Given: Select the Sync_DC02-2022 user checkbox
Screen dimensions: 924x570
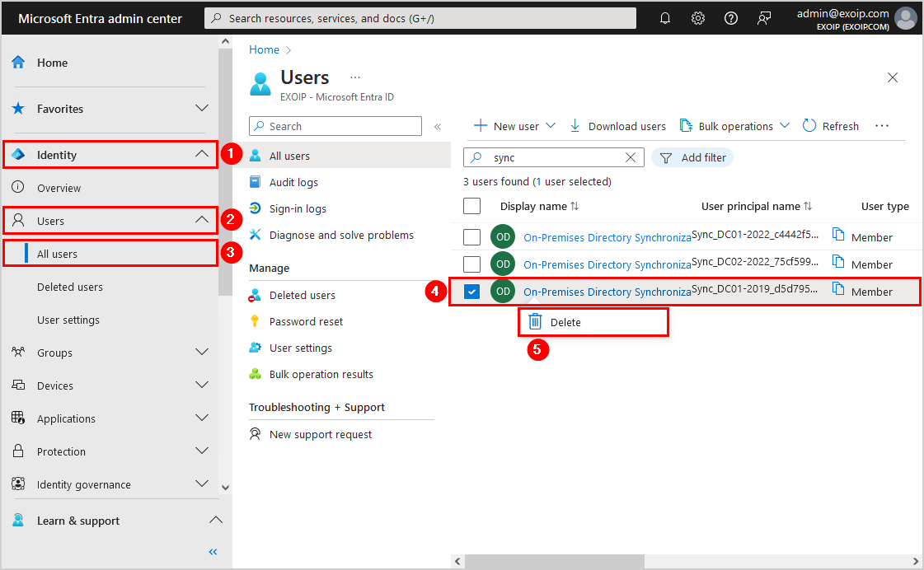Looking at the screenshot, I should tap(472, 264).
